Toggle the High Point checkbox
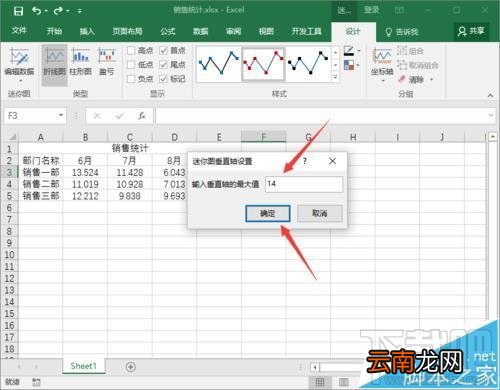 (x=131, y=51)
